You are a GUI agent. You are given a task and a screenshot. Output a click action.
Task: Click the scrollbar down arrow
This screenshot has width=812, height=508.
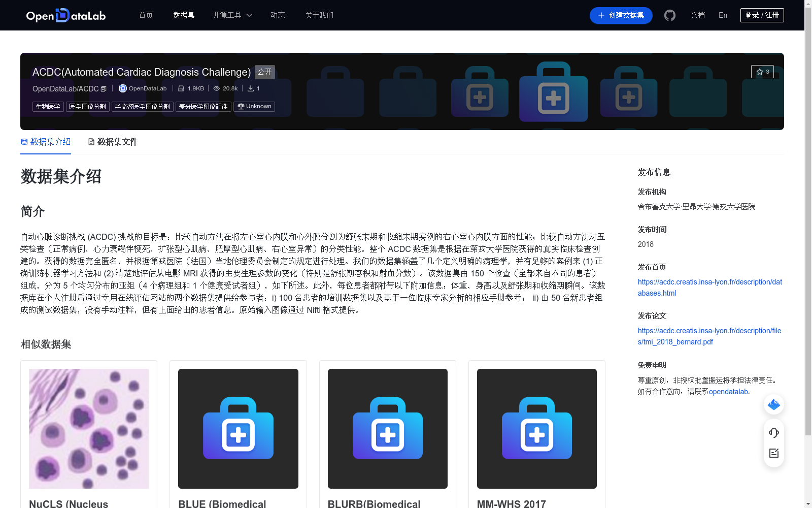tap(808, 504)
